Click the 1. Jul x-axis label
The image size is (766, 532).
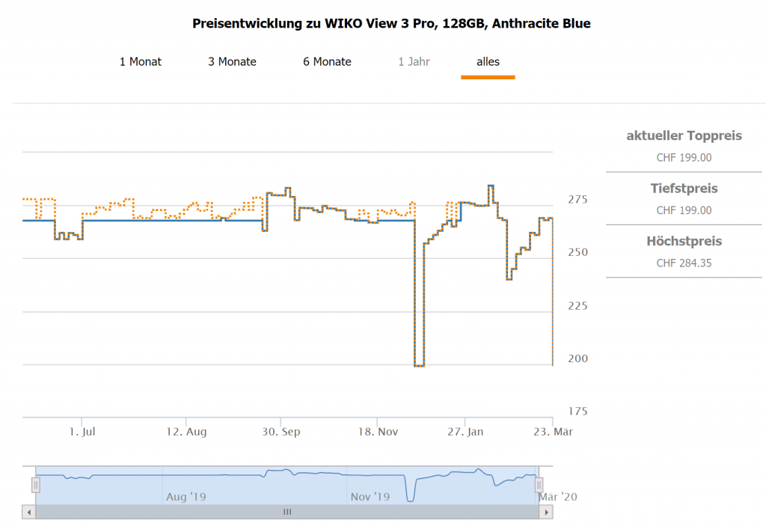82,432
